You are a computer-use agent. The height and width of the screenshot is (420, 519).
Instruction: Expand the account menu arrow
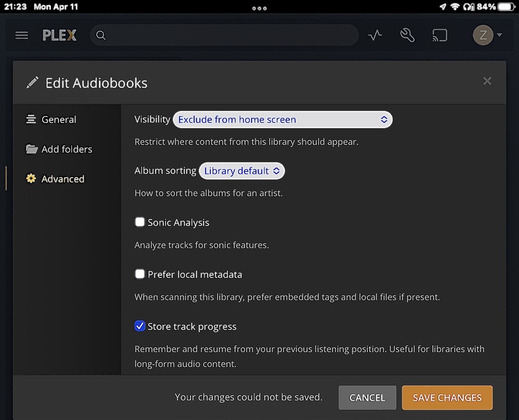pos(500,35)
